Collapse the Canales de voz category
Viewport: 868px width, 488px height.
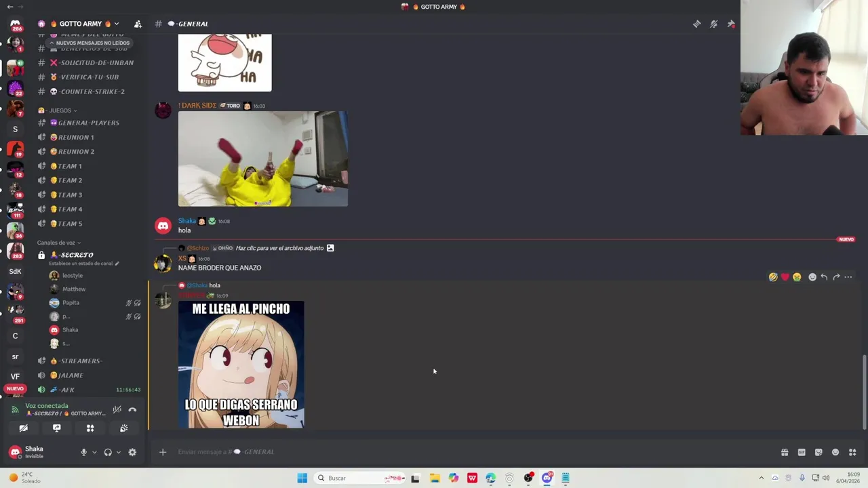pyautogui.click(x=59, y=243)
